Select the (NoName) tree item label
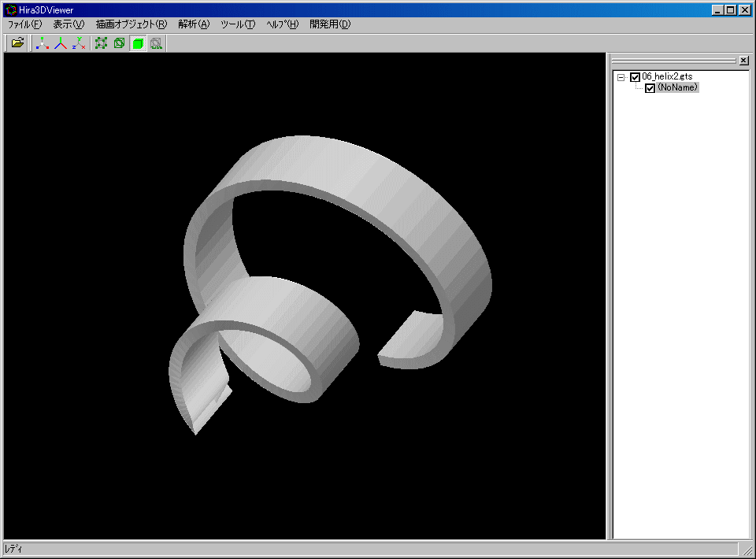The image size is (756, 559). click(678, 88)
